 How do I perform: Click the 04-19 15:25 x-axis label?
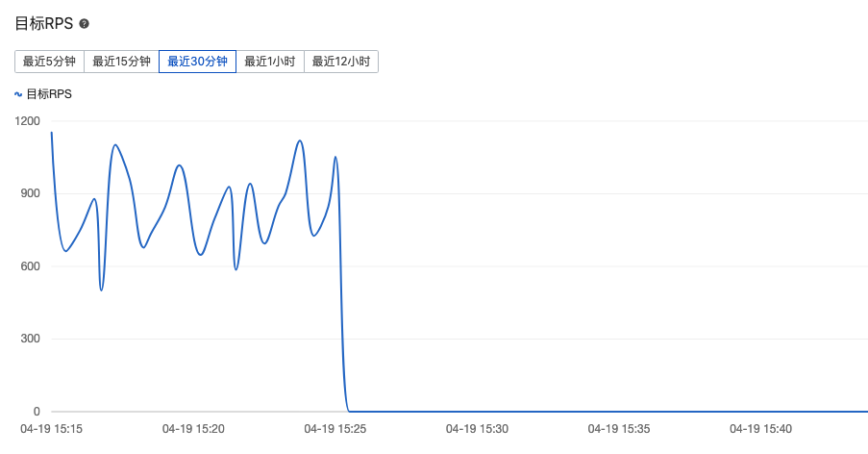coord(335,429)
